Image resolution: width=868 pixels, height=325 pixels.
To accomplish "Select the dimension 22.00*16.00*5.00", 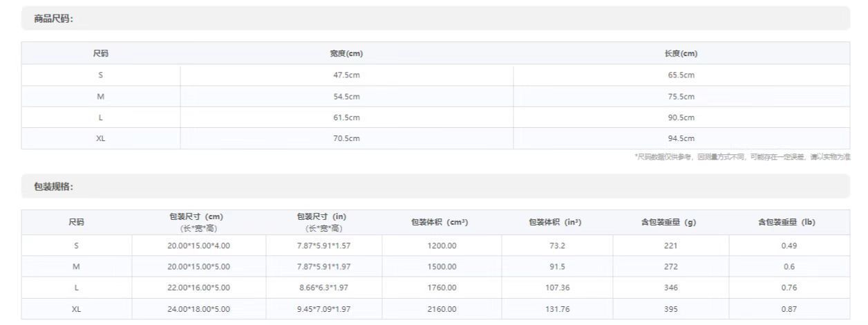I will (x=198, y=288).
